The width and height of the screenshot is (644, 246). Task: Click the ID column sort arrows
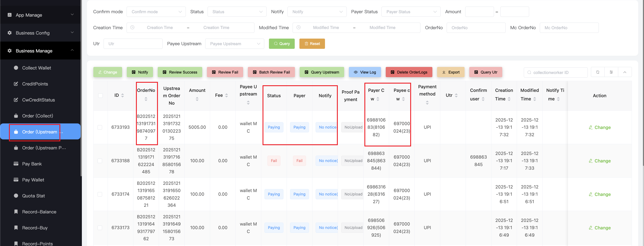[123, 96]
